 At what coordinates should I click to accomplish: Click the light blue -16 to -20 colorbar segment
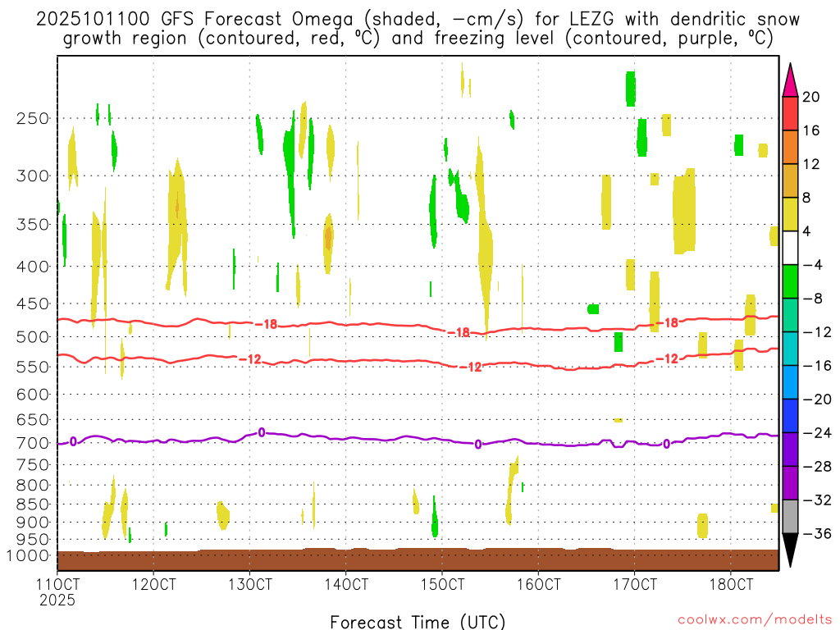click(790, 382)
